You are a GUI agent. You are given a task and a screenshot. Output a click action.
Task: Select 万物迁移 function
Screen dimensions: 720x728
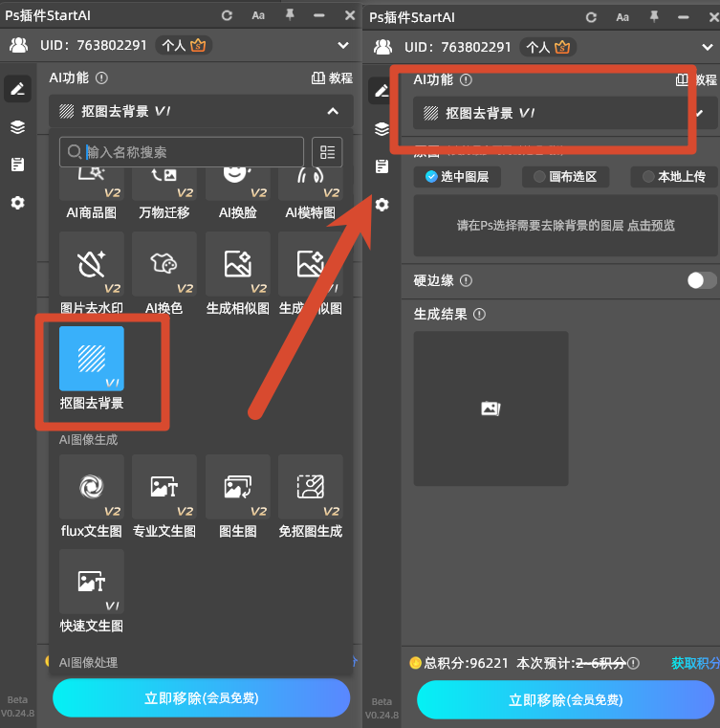(x=164, y=194)
